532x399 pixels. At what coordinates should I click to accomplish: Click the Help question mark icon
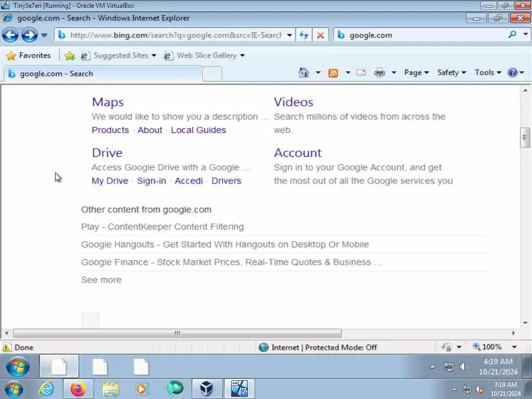[x=512, y=73]
